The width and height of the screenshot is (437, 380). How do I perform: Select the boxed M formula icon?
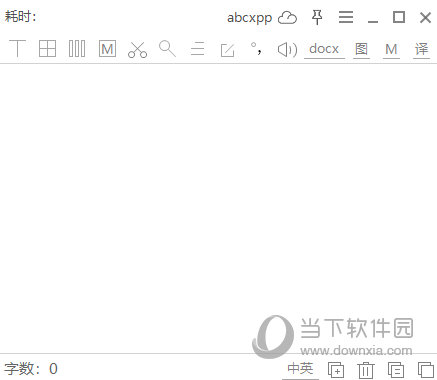click(x=107, y=49)
